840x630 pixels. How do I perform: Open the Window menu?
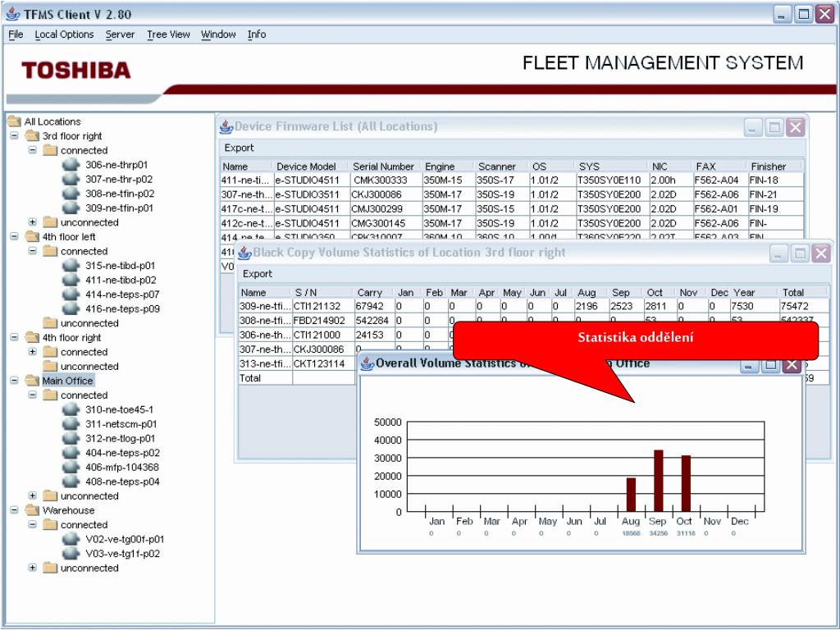tap(218, 34)
